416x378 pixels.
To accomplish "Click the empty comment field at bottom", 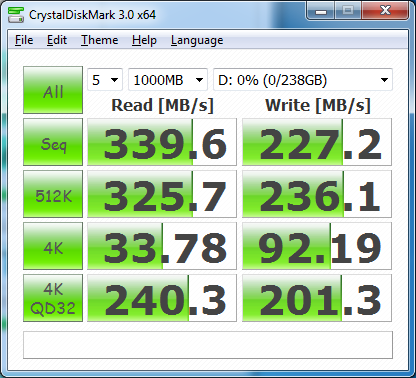I will 208,345.
